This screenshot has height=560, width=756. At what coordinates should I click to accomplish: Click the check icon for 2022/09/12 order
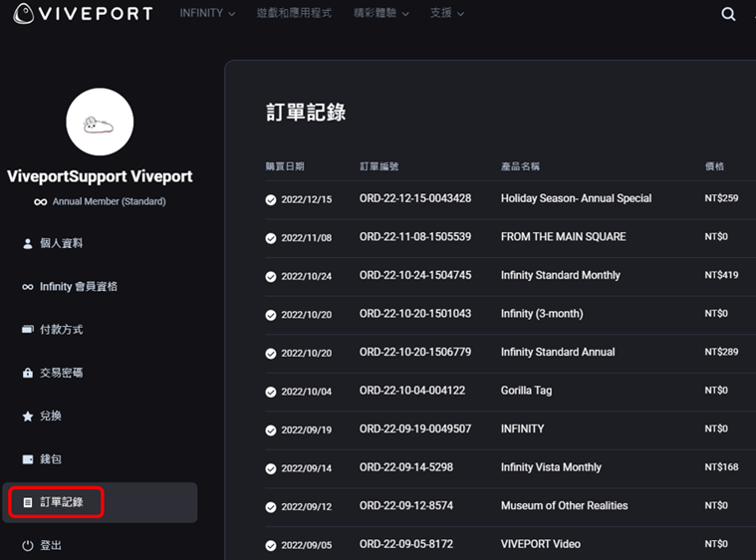coord(271,507)
